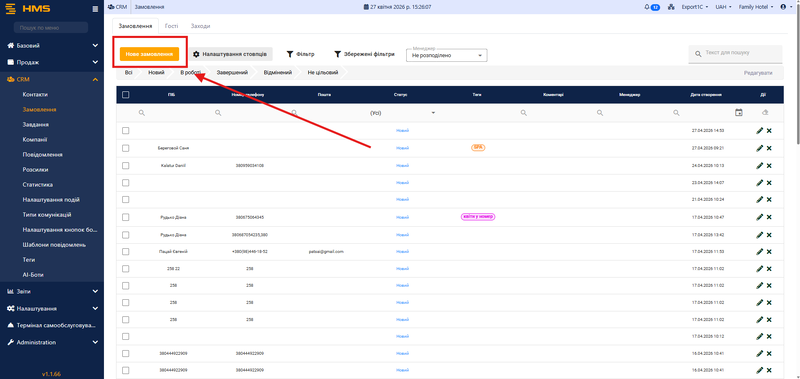Open the Статус filter dropdown (Усі)
Viewport: 800px width, 379px height.
(402, 113)
